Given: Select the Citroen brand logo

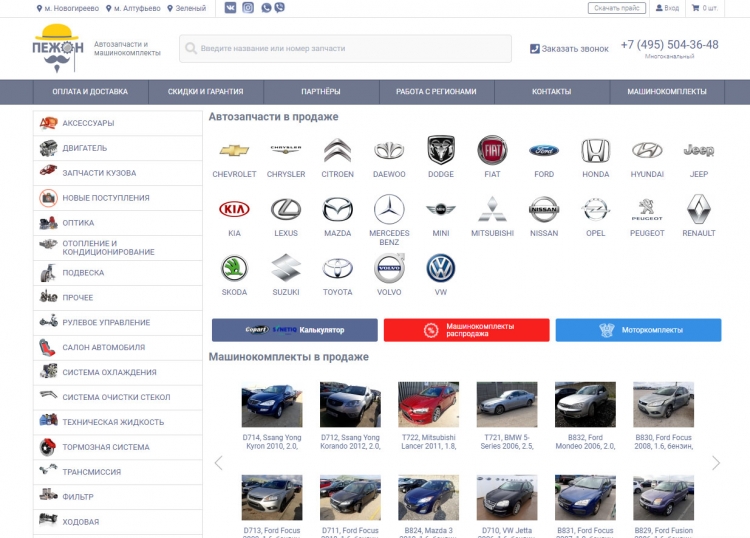Looking at the screenshot, I should (338, 151).
